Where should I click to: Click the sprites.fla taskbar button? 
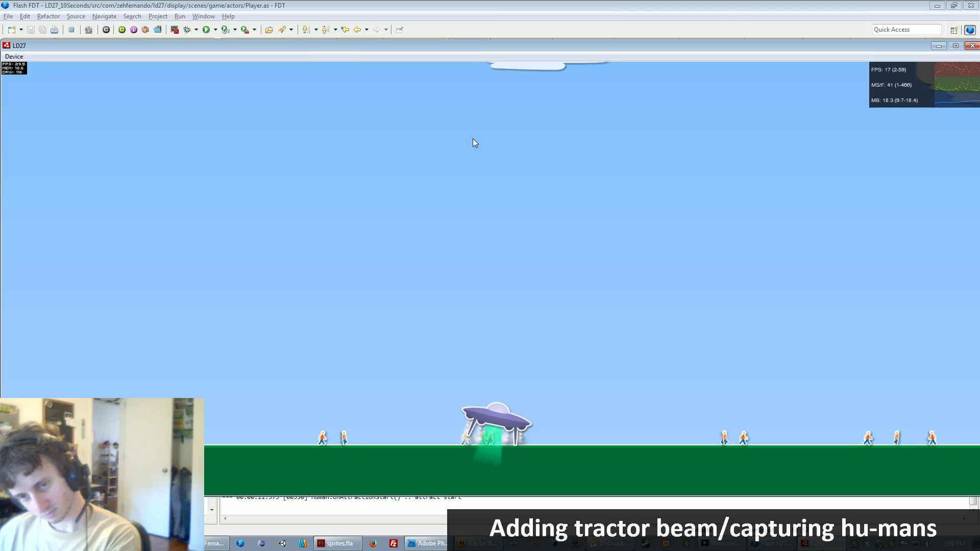(x=338, y=543)
